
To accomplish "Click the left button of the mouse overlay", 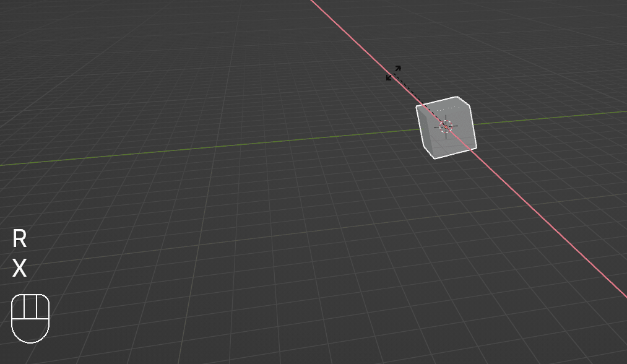I will pyautogui.click(x=18, y=307).
